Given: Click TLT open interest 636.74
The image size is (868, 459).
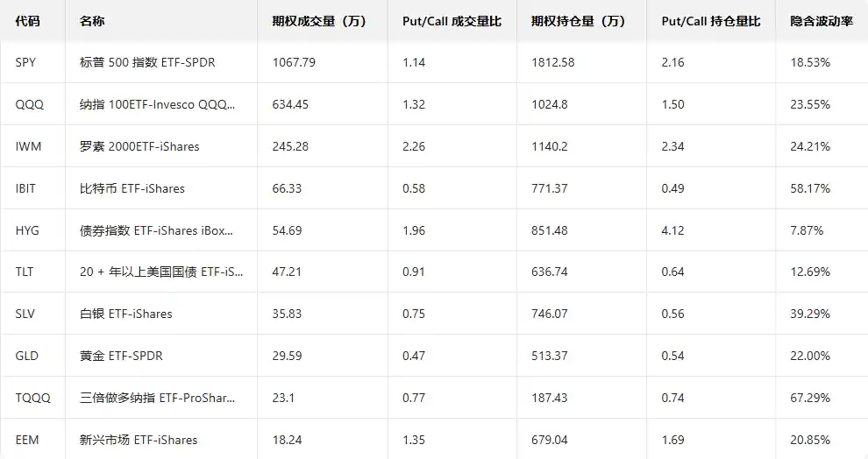Looking at the screenshot, I should [x=549, y=272].
